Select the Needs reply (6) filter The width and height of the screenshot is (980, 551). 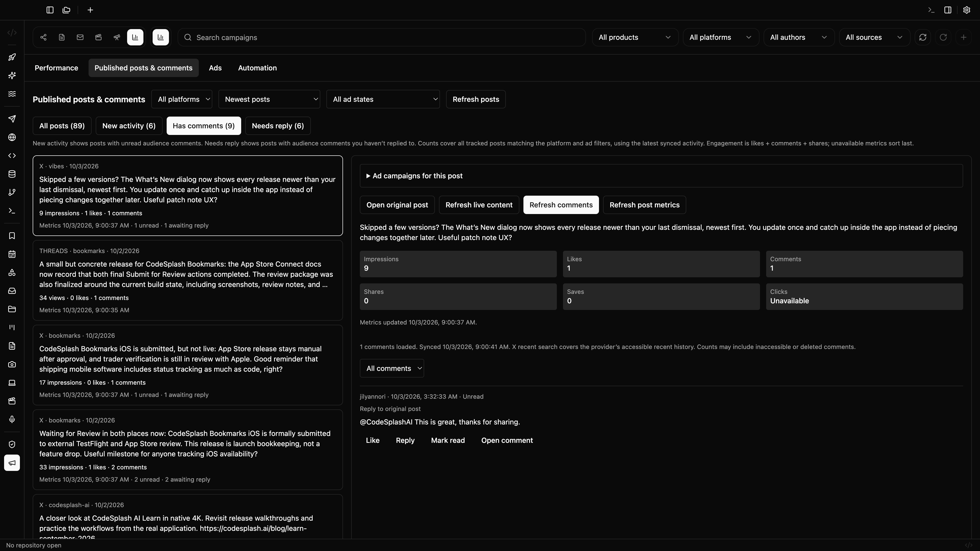(x=278, y=126)
